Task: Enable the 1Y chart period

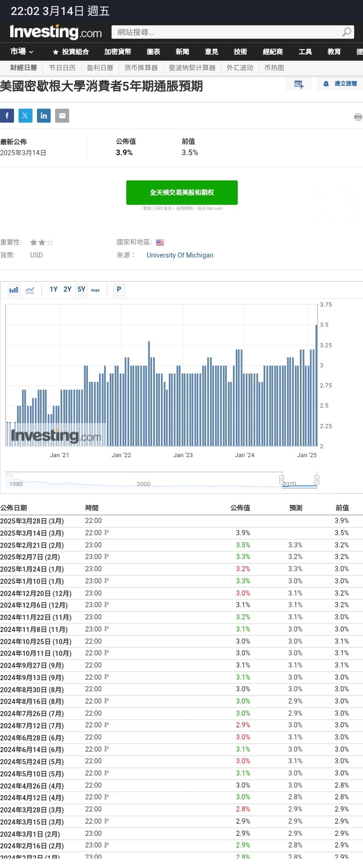Action: [53, 290]
